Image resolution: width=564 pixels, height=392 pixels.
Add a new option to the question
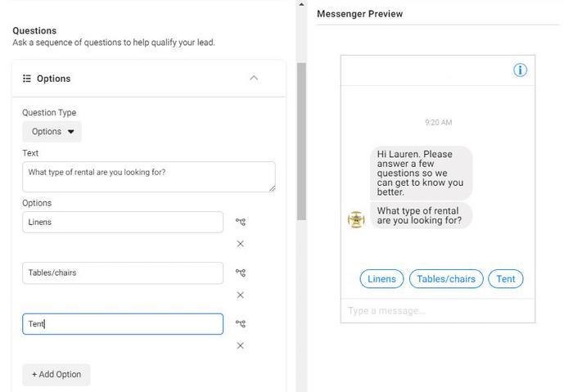(56, 374)
